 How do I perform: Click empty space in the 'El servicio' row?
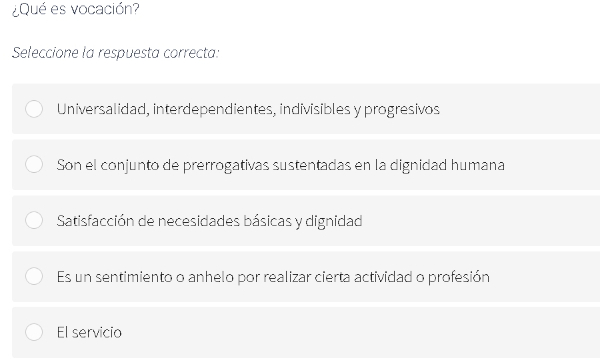tap(360, 332)
